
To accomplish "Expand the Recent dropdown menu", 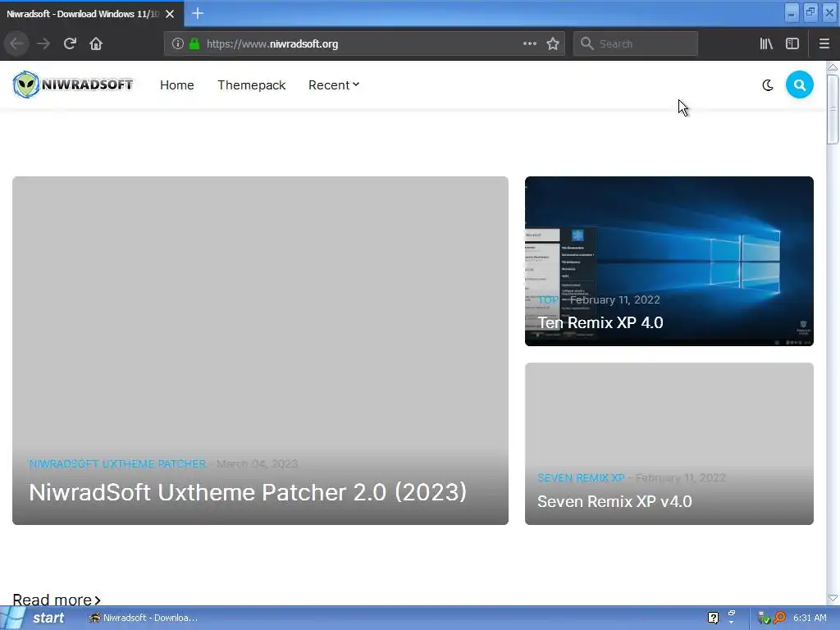I will 333,85.
